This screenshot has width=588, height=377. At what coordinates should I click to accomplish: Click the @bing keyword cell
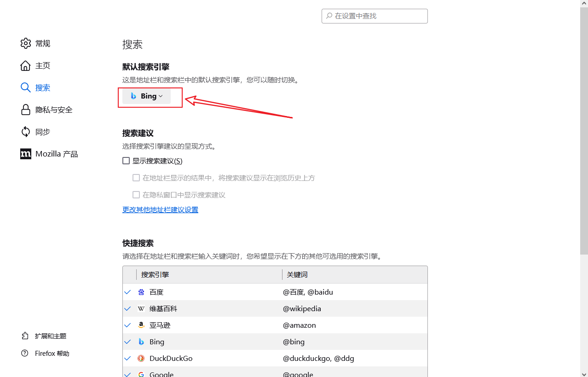(294, 342)
